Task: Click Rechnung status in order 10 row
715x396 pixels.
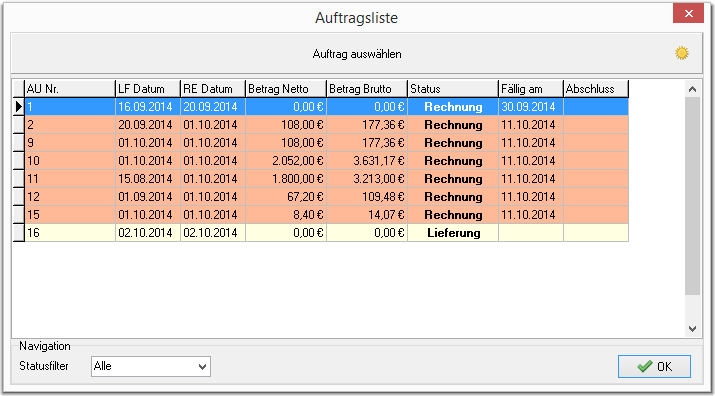Action: point(453,161)
